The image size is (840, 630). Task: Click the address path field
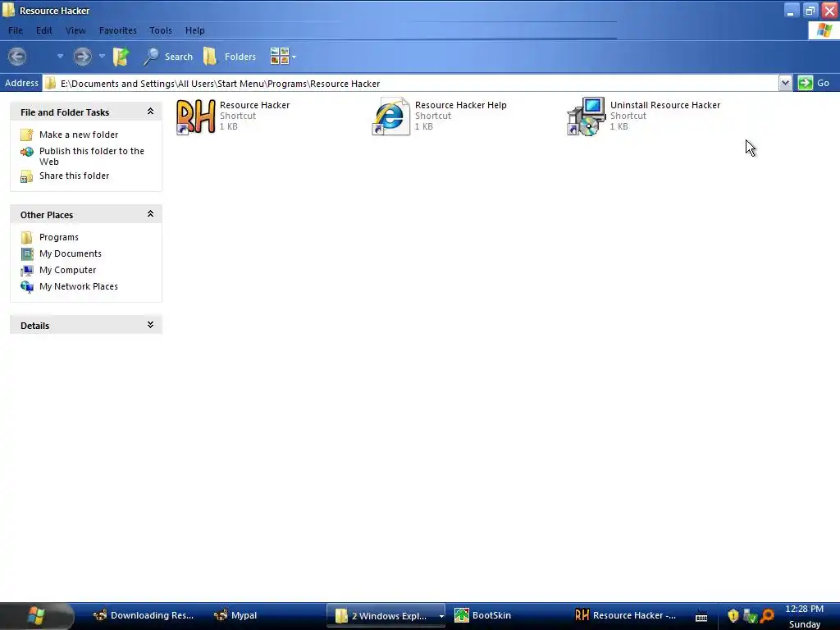(x=410, y=83)
